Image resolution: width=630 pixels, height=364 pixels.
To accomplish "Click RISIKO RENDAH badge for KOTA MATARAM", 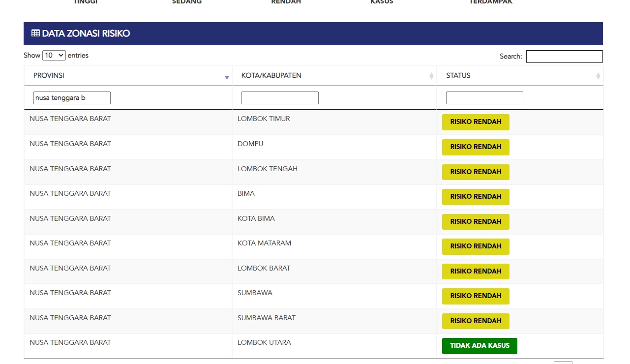I will point(476,246).
